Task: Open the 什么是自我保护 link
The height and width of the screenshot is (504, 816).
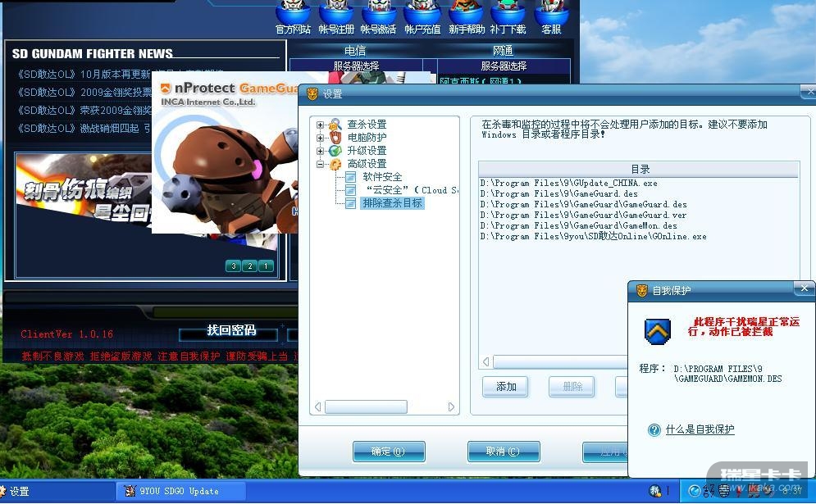Action: pos(700,429)
